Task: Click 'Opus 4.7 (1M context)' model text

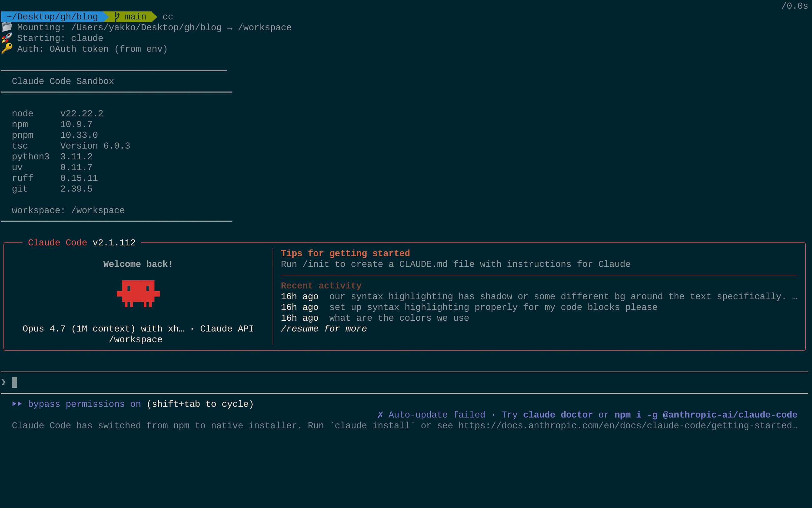Action: click(79, 328)
